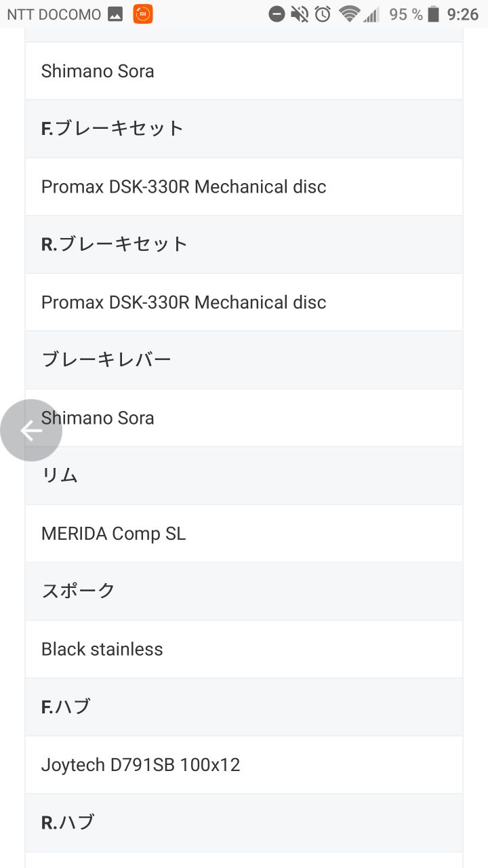Tap the Wi-Fi signal status icon
488x868 pixels.
348,14
